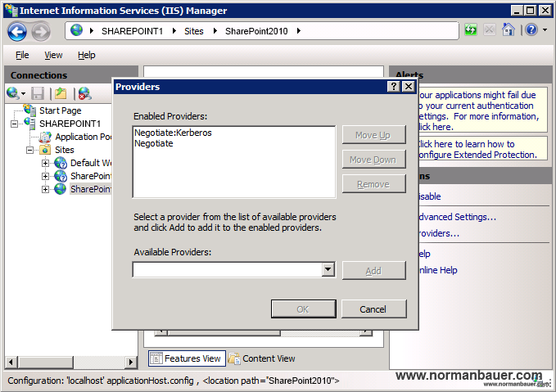Open the Help question mark icon
Screen dimensions: 556x392
531,30
